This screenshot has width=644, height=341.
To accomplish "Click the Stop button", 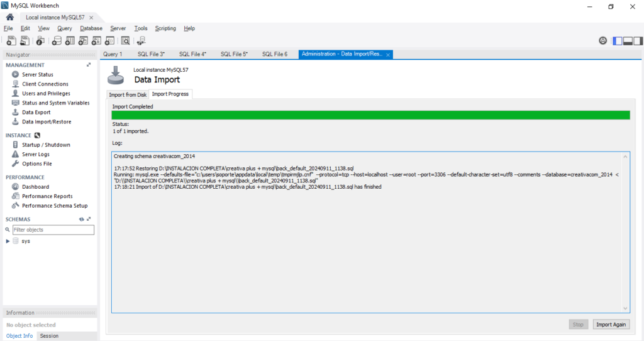I will pos(579,325).
